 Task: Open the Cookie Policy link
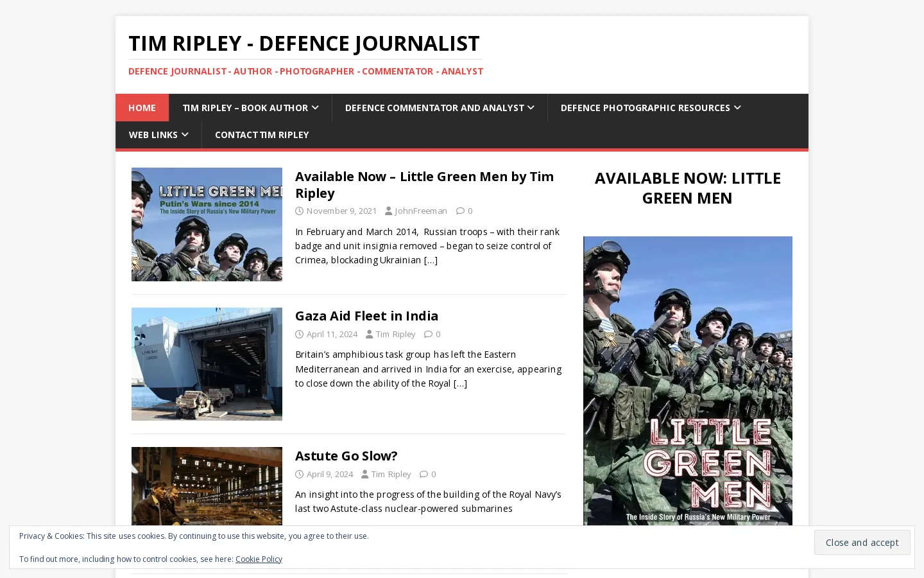point(259,559)
